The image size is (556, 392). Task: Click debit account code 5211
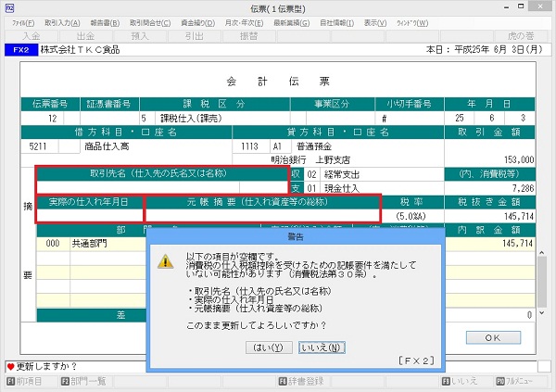(38, 146)
